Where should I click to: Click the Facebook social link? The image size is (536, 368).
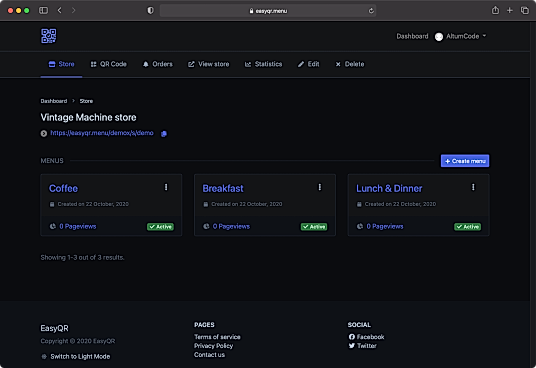(366, 337)
